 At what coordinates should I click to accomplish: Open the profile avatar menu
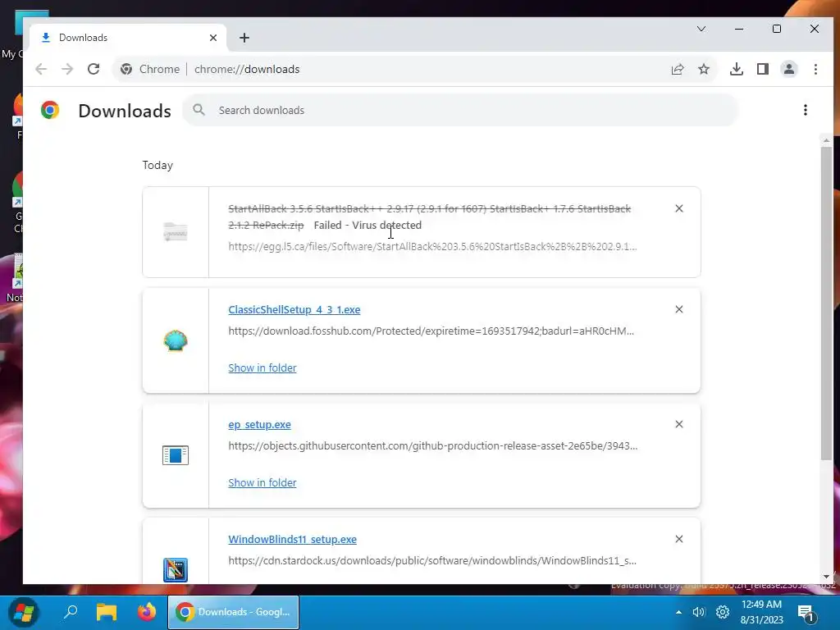pyautogui.click(x=789, y=69)
